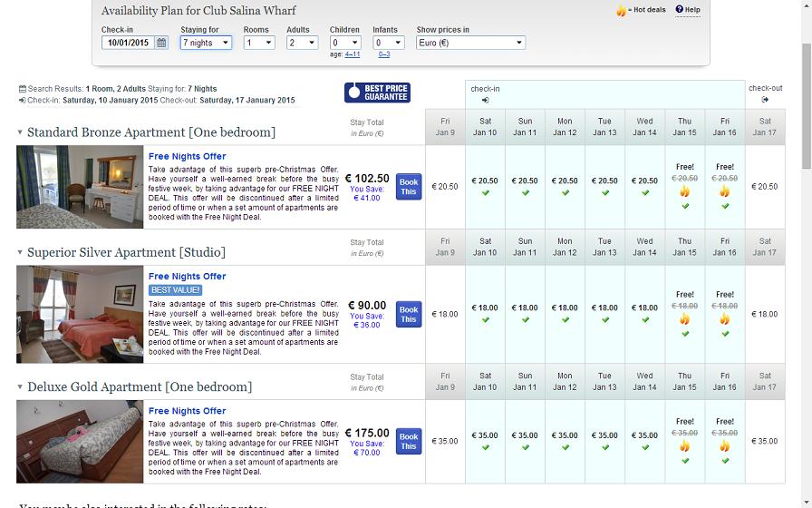Open the check-in calendar picker icon
The width and height of the screenshot is (812, 508).
click(x=161, y=43)
